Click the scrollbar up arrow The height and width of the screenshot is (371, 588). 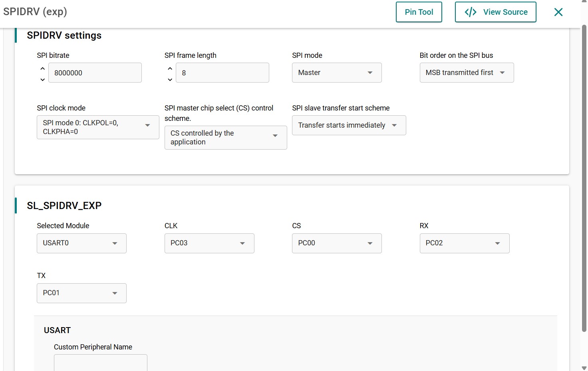tap(584, 2)
